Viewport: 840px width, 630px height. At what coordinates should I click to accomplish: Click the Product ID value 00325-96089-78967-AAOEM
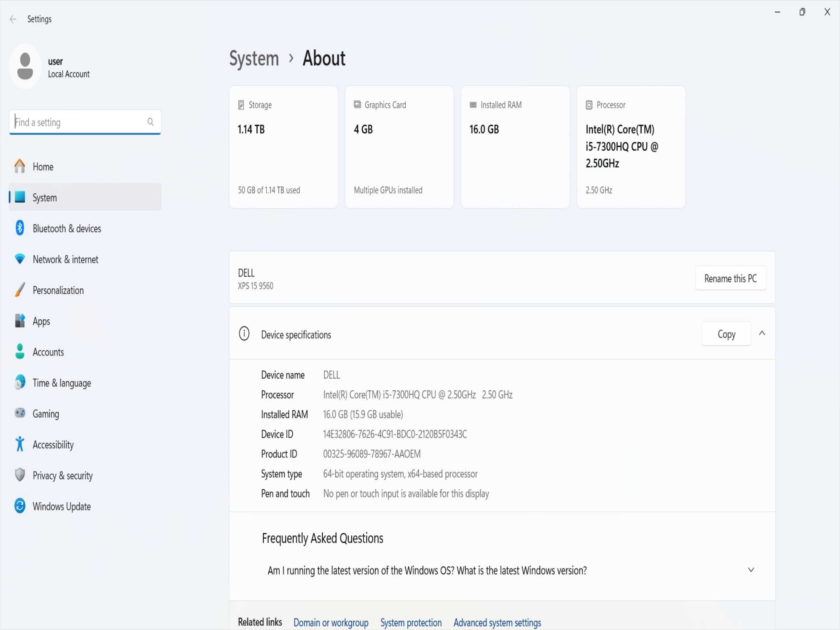[372, 454]
